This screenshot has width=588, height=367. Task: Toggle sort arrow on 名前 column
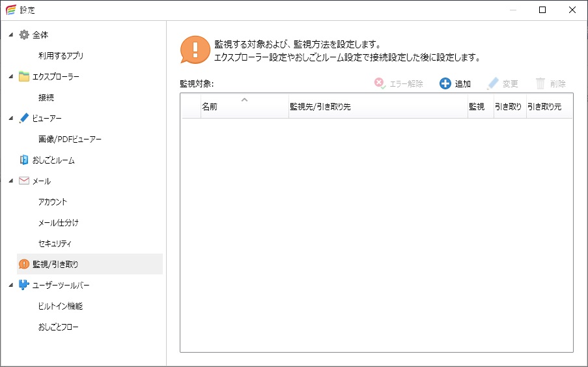coord(244,100)
